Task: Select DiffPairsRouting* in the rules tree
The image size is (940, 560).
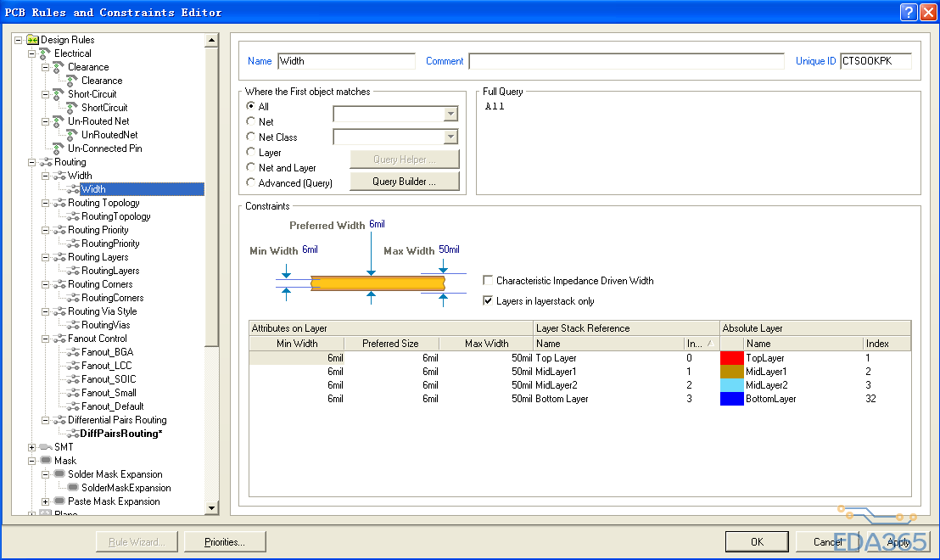Action: coord(120,434)
